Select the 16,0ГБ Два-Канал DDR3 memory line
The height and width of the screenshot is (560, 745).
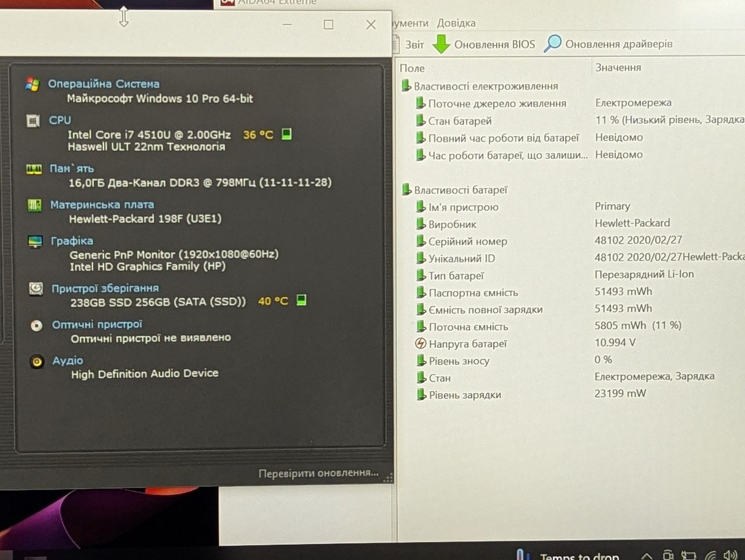point(200,183)
